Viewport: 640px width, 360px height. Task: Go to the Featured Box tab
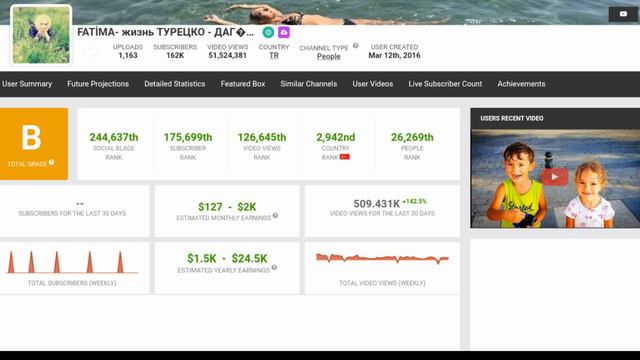243,84
